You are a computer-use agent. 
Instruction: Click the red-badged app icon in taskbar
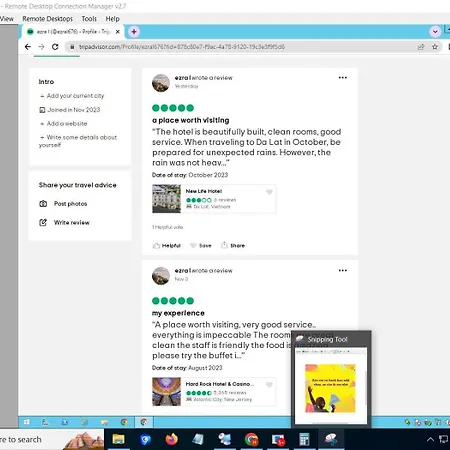[x=278, y=439]
